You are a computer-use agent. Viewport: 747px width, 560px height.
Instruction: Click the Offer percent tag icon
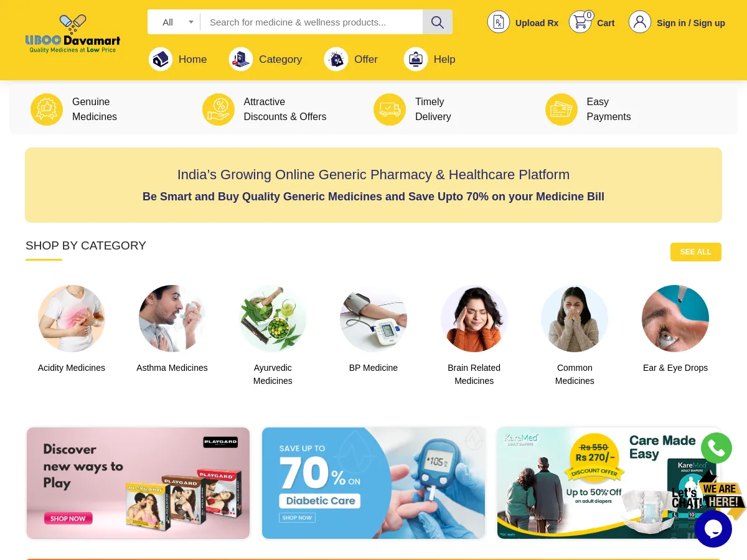tap(336, 59)
